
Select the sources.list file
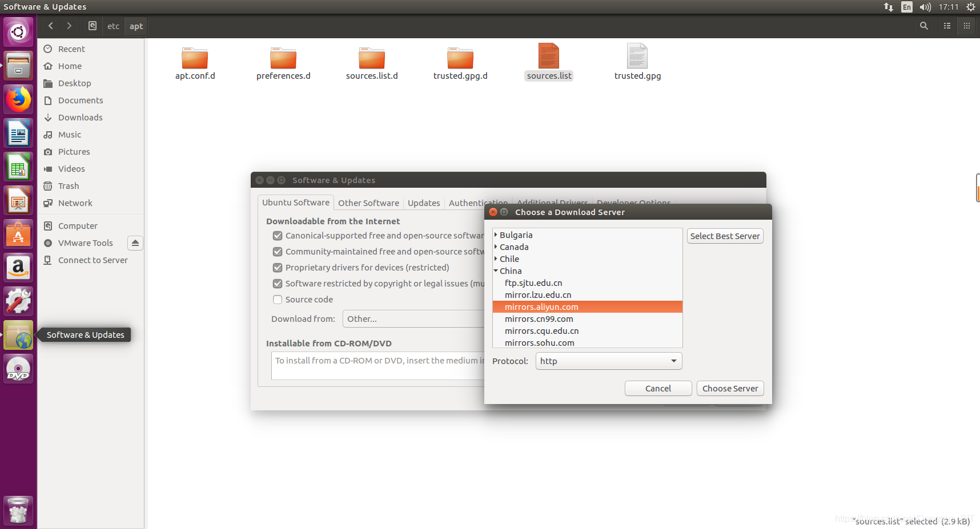coord(549,62)
